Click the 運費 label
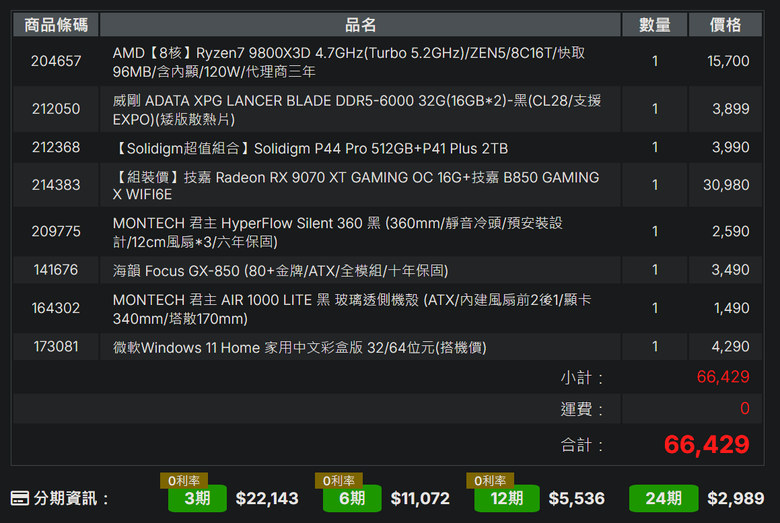Image resolution: width=780 pixels, height=523 pixels. click(x=582, y=409)
